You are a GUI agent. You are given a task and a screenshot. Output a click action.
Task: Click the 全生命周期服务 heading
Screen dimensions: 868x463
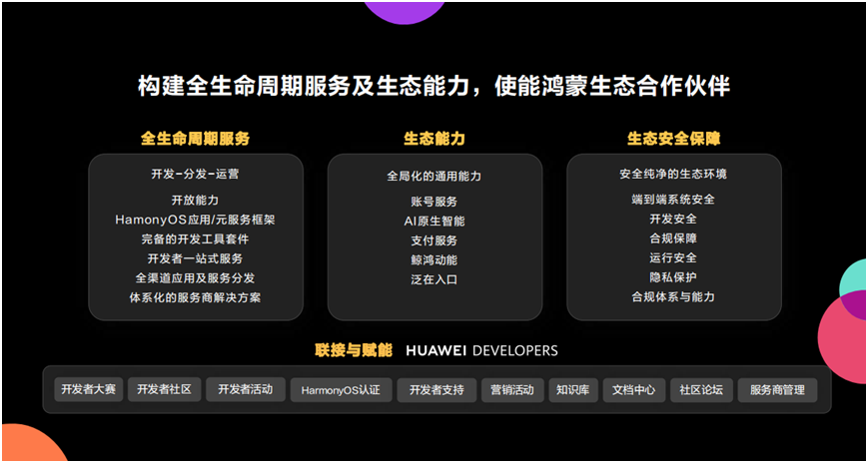pos(196,139)
